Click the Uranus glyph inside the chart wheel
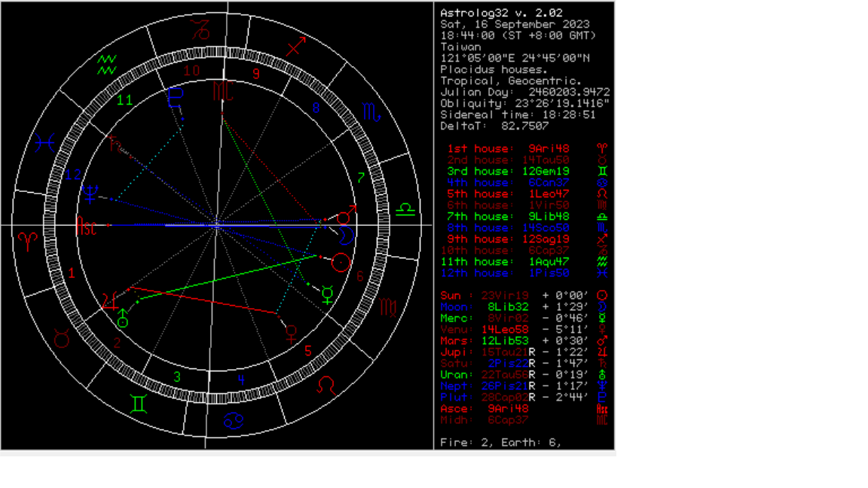The image size is (868, 488). point(123,319)
